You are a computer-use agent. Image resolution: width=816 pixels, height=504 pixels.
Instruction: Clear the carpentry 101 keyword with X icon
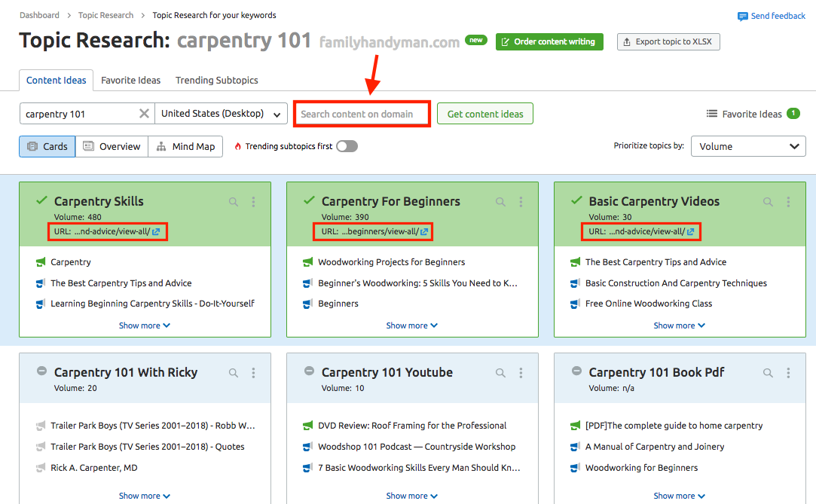click(x=144, y=114)
